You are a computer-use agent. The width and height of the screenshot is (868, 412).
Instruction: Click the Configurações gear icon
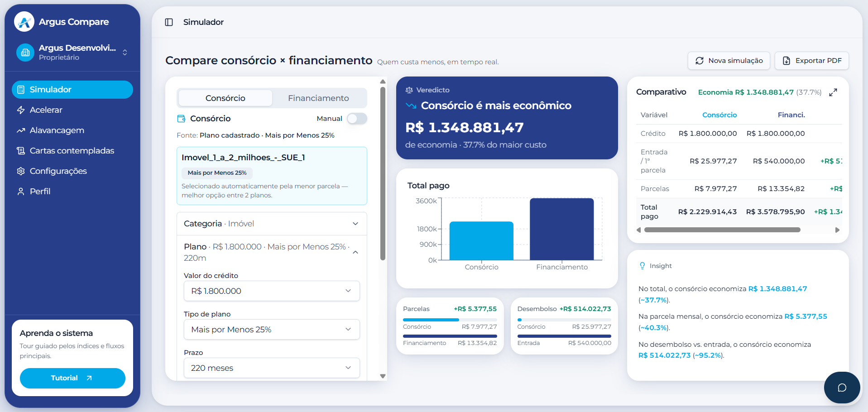coord(21,171)
